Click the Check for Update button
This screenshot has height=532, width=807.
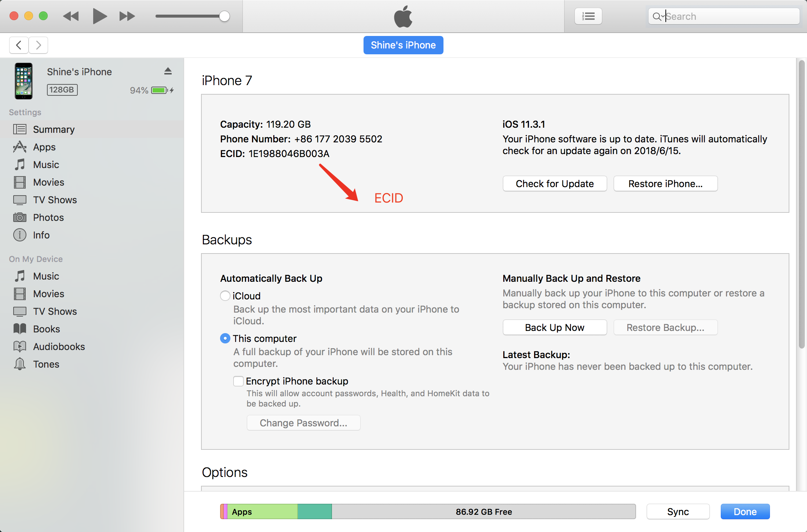point(554,183)
